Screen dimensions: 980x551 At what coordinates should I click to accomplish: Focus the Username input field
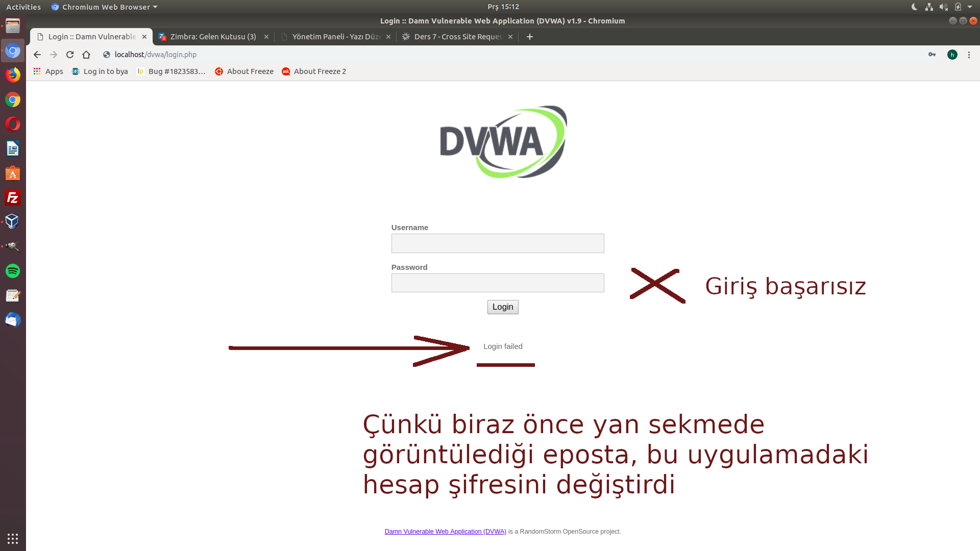click(498, 243)
